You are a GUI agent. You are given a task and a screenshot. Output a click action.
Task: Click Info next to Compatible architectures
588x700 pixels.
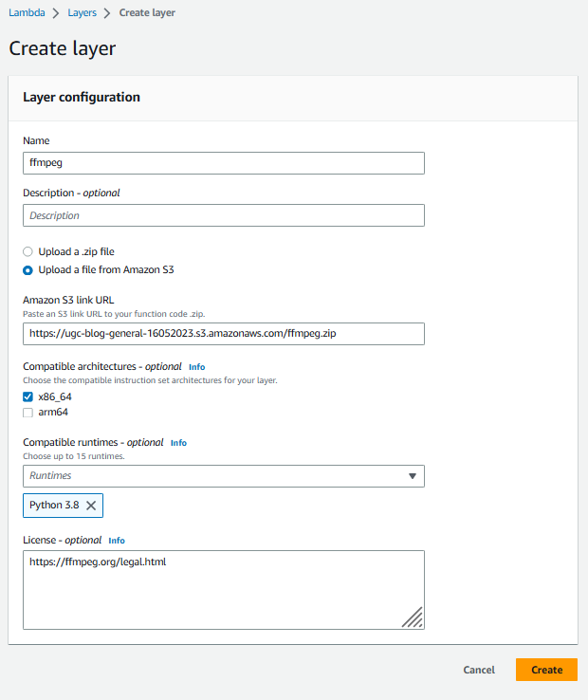pyautogui.click(x=196, y=367)
